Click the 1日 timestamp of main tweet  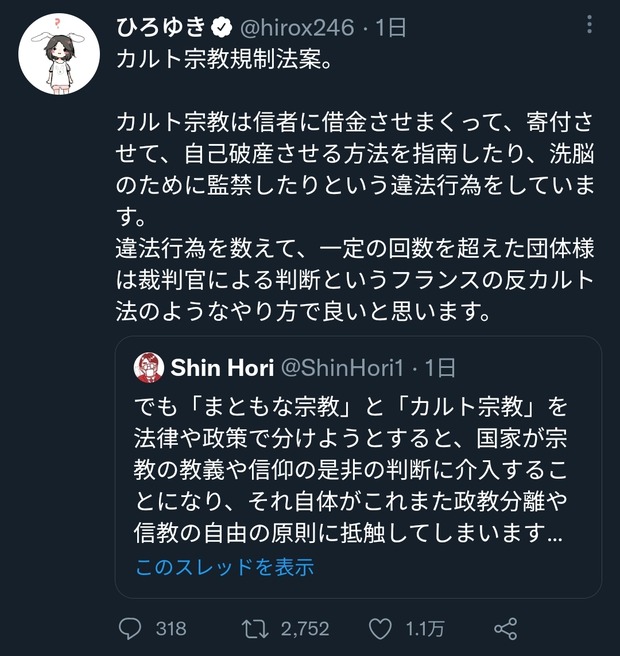point(391,28)
